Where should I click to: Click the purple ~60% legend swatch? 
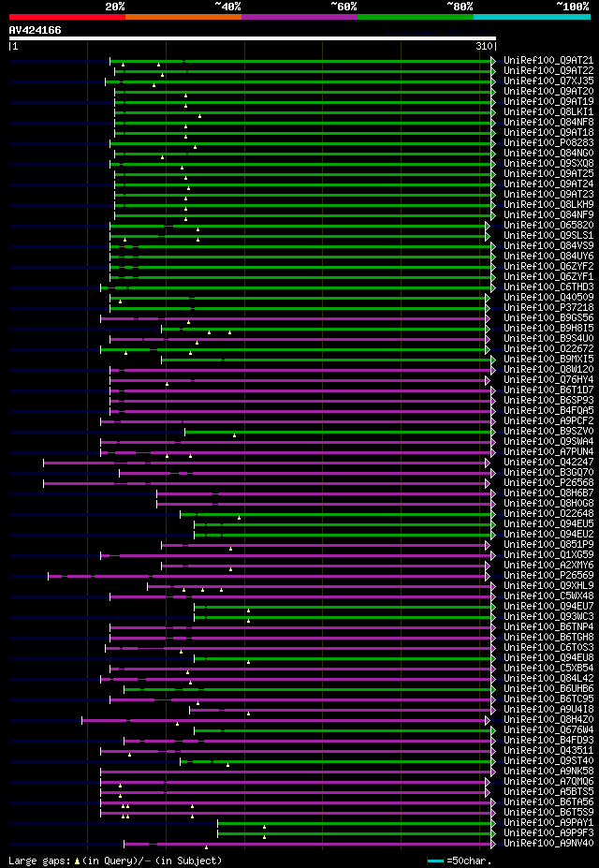click(299, 17)
